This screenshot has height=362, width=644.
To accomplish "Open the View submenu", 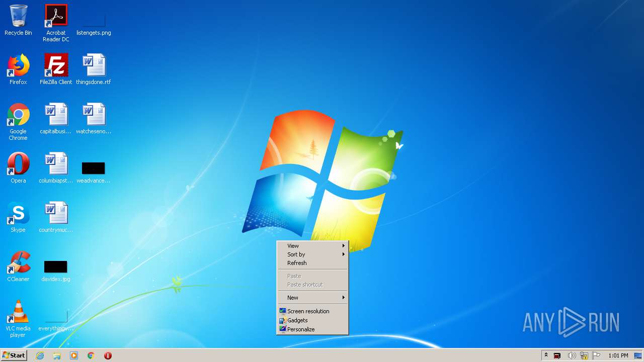I will tap(312, 246).
